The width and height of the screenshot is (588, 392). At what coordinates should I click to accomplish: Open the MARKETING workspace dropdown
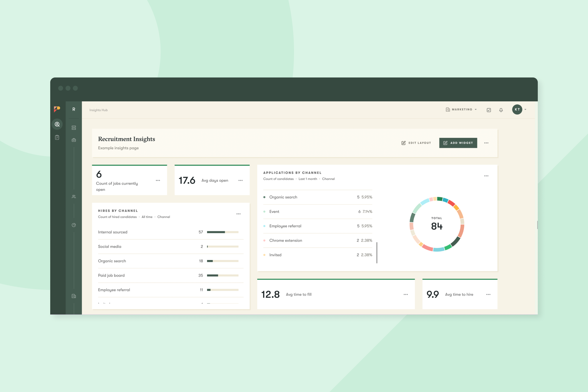pos(461,109)
